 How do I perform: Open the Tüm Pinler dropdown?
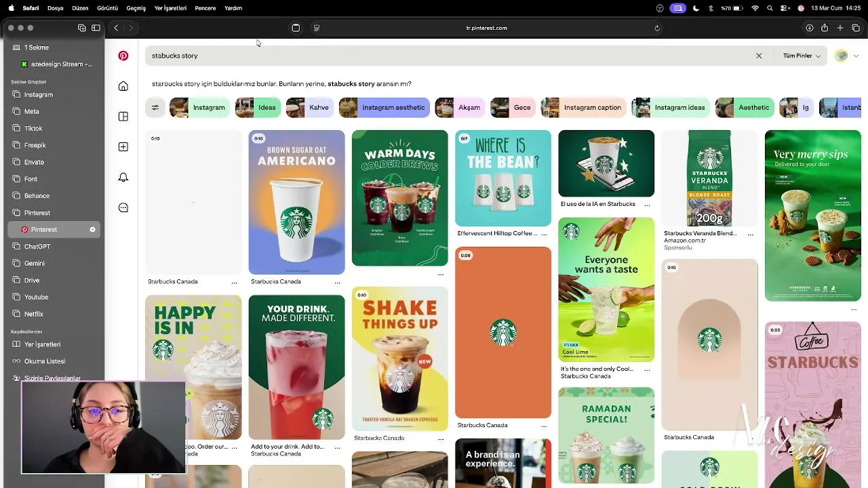[x=802, y=56]
